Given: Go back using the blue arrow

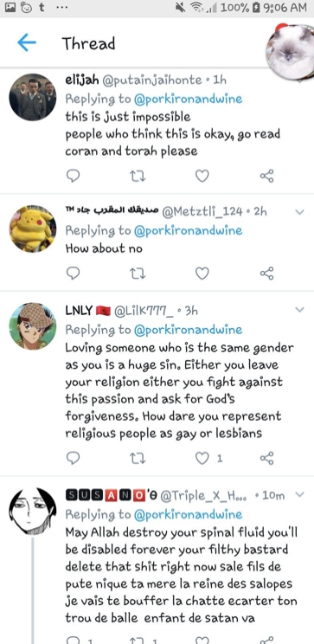Looking at the screenshot, I should point(27,42).
